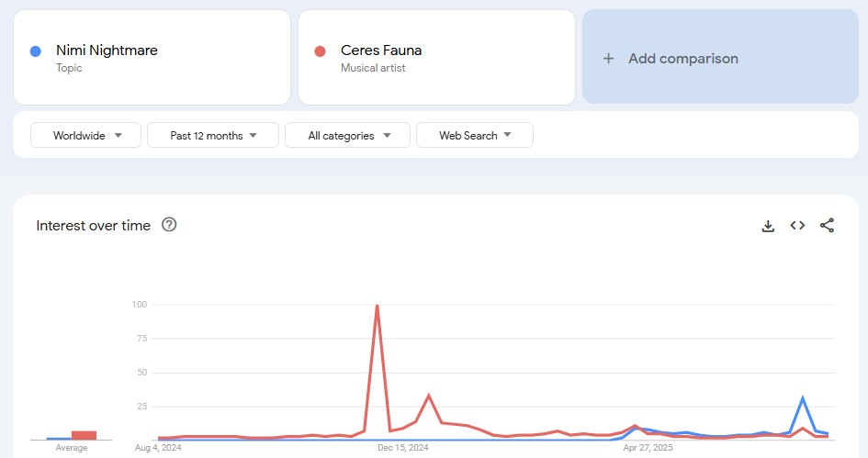This screenshot has width=868, height=458.
Task: Click the plus icon in Add comparison
Action: pos(608,58)
